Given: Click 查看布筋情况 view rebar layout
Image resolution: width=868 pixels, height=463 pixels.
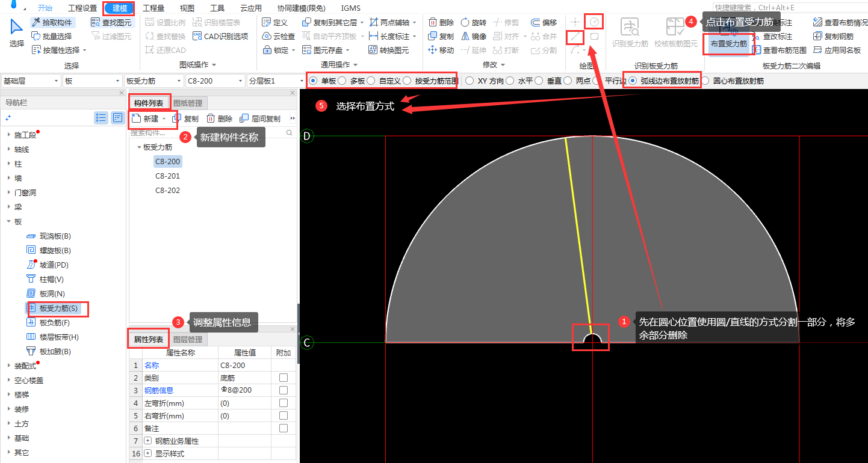Looking at the screenshot, I should 840,22.
